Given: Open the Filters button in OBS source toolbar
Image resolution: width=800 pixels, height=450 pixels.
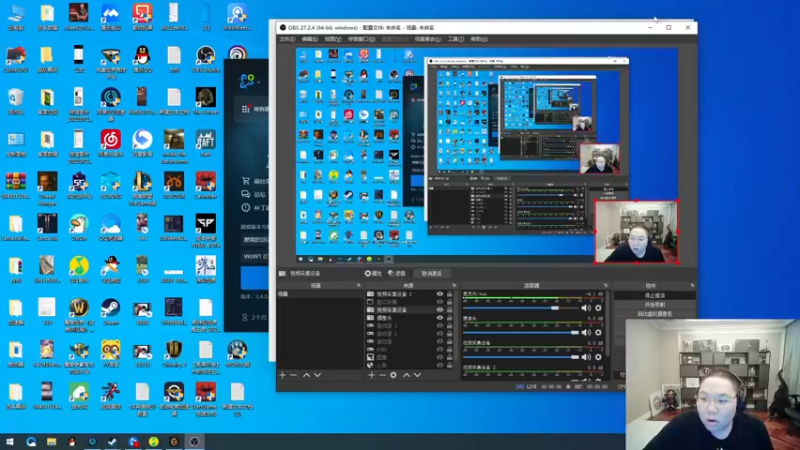Looking at the screenshot, I should (x=397, y=273).
